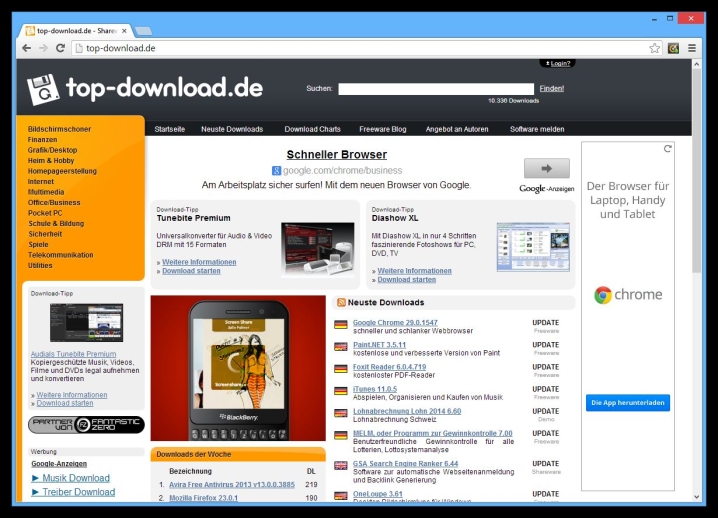
Task: Click the Finden! search button
Action: coord(551,88)
